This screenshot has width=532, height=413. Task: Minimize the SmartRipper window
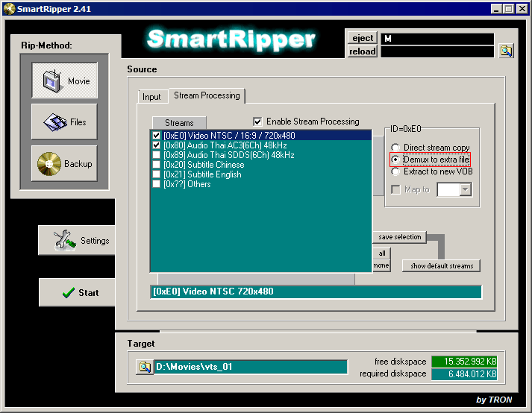pos(496,9)
